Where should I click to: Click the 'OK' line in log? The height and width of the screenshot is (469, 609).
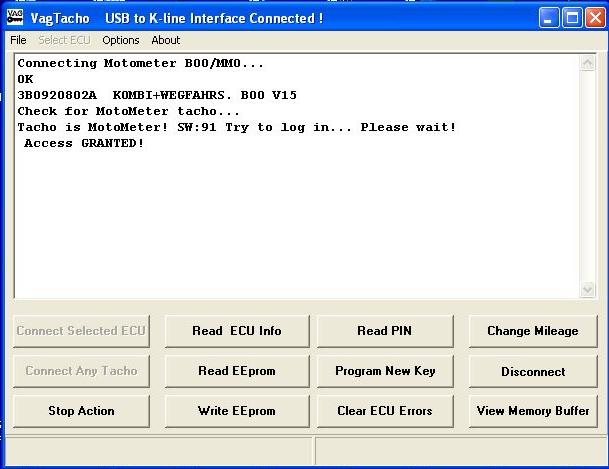click(x=25, y=79)
